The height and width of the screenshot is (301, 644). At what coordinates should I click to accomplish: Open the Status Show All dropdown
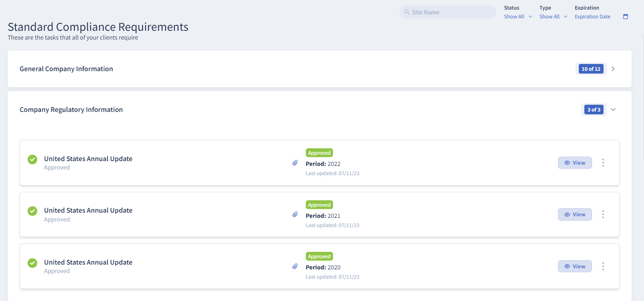pos(518,16)
